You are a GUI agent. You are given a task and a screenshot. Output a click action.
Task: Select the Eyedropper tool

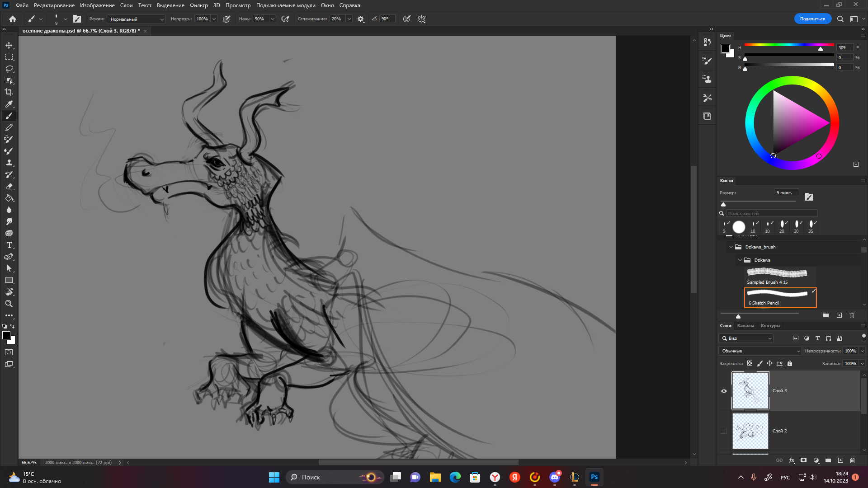[x=9, y=104]
